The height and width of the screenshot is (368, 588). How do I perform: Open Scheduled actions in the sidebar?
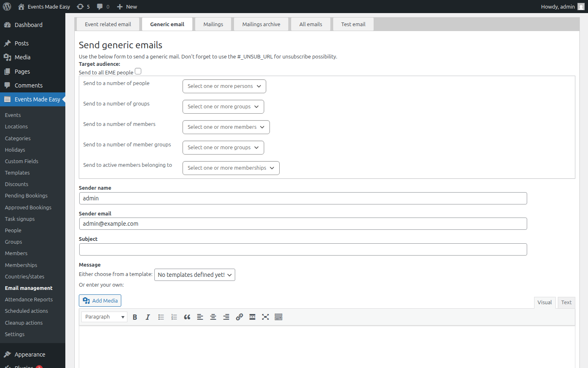[x=26, y=311]
